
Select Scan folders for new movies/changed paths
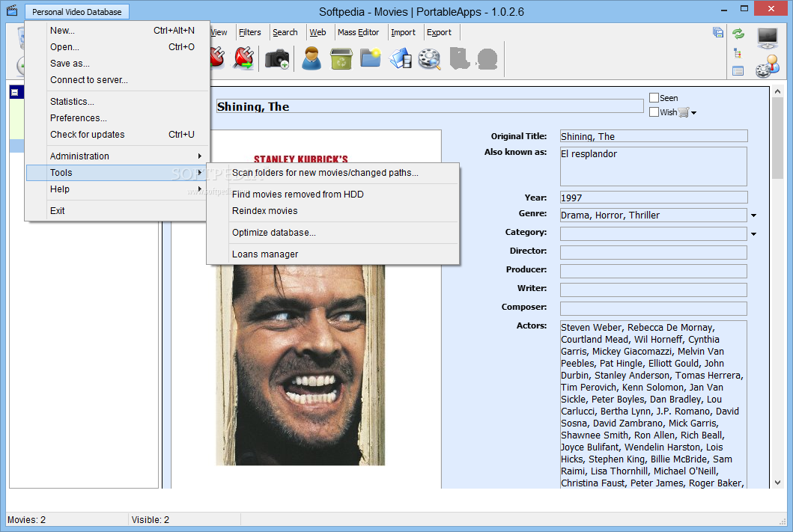tap(332, 173)
